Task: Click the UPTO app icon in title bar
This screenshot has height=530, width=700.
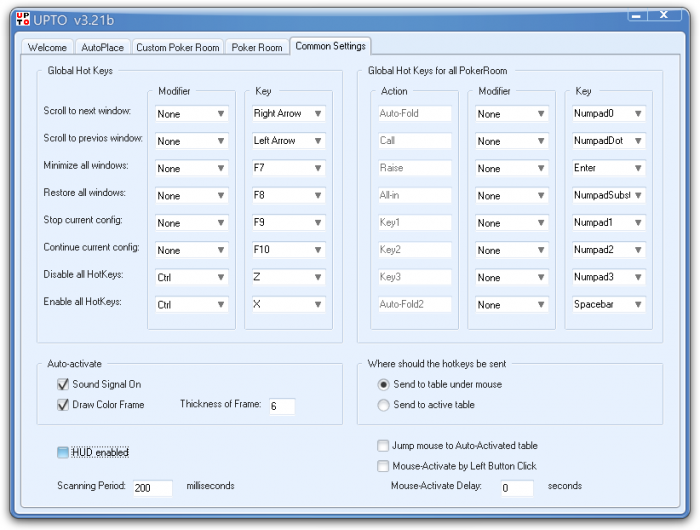Action: [x=23, y=19]
